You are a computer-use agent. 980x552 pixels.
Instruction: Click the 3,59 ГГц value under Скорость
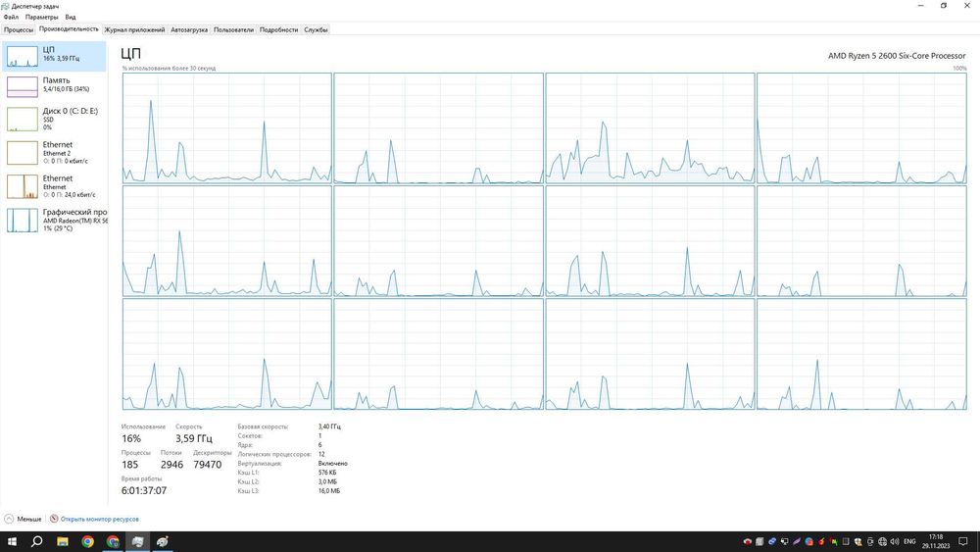click(194, 439)
